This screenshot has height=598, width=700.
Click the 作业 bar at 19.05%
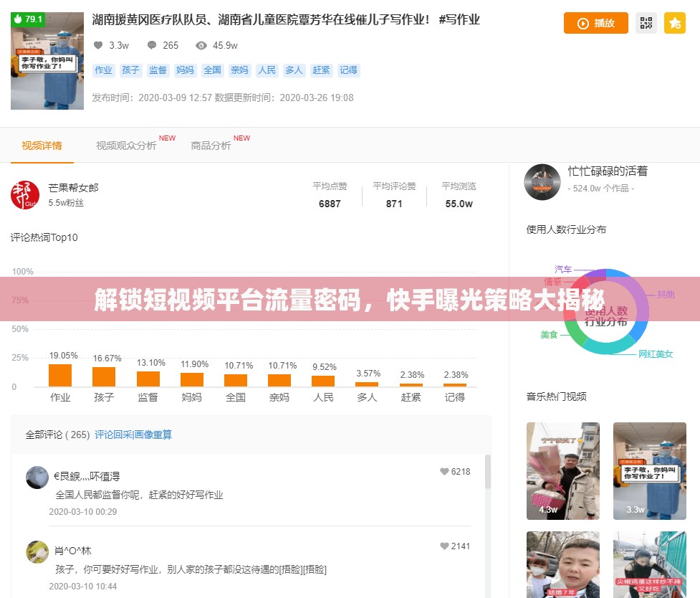pos(60,376)
